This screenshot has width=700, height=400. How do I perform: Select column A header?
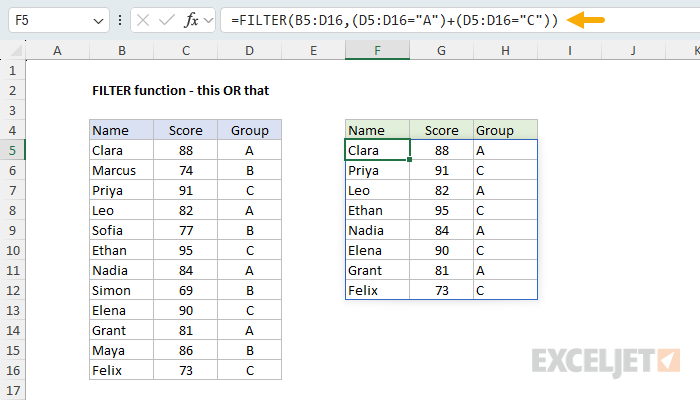click(57, 50)
